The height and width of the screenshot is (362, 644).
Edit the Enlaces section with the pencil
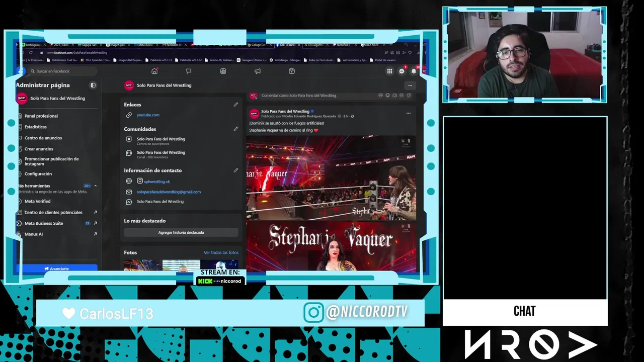click(235, 105)
